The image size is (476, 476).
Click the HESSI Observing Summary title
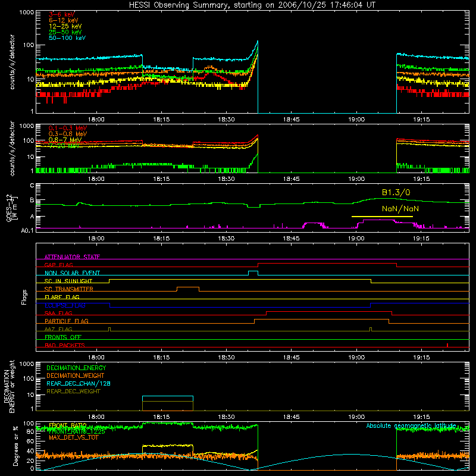click(x=252, y=5)
